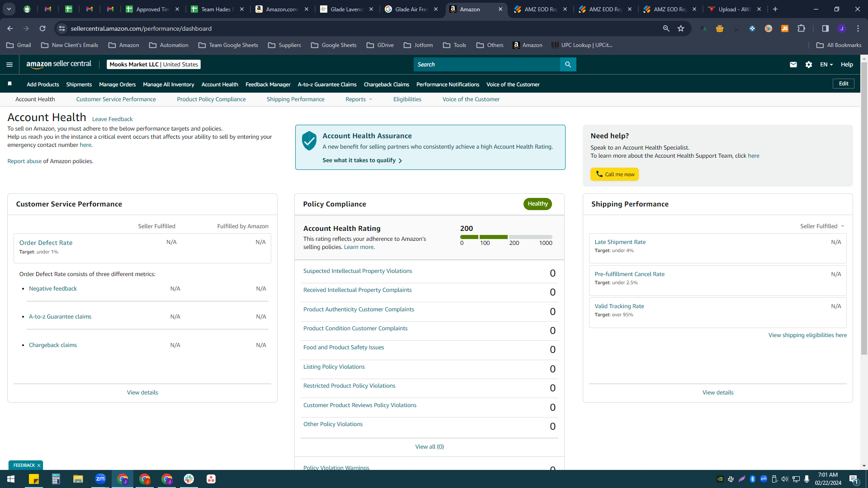
Task: Switch to the Upload - AWS browser tab
Action: [734, 9]
